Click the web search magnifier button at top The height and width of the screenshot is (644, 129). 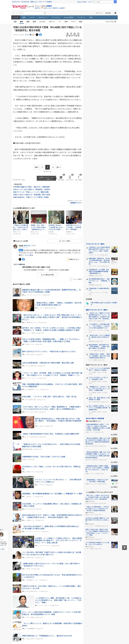(x=115, y=2)
